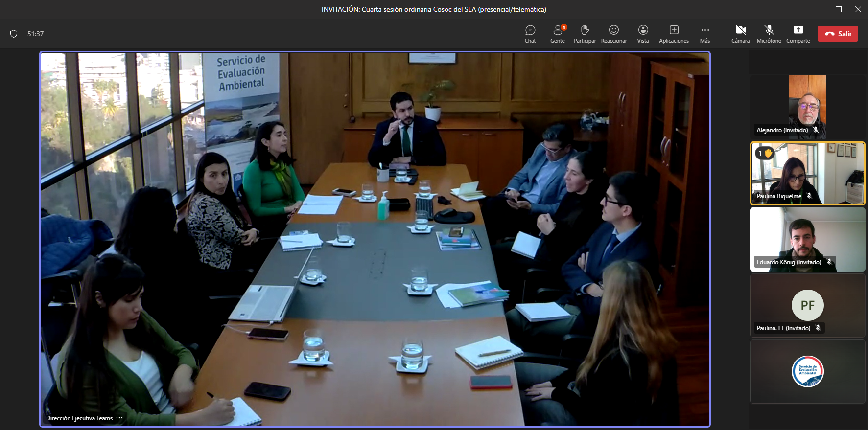868x430 pixels.
Task: Click raised hand badge on Paulina Riquelme
Action: pos(765,153)
